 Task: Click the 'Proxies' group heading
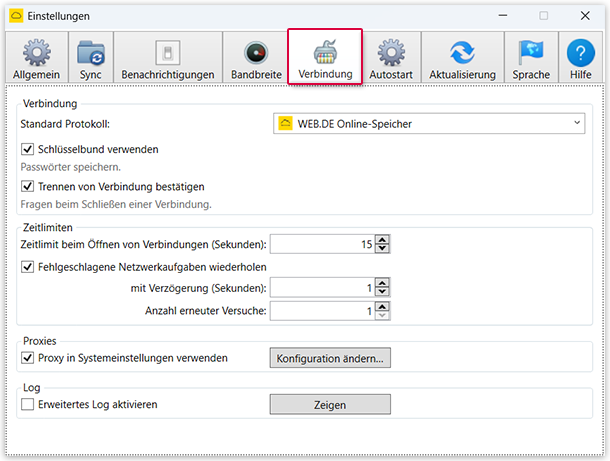pyautogui.click(x=40, y=341)
